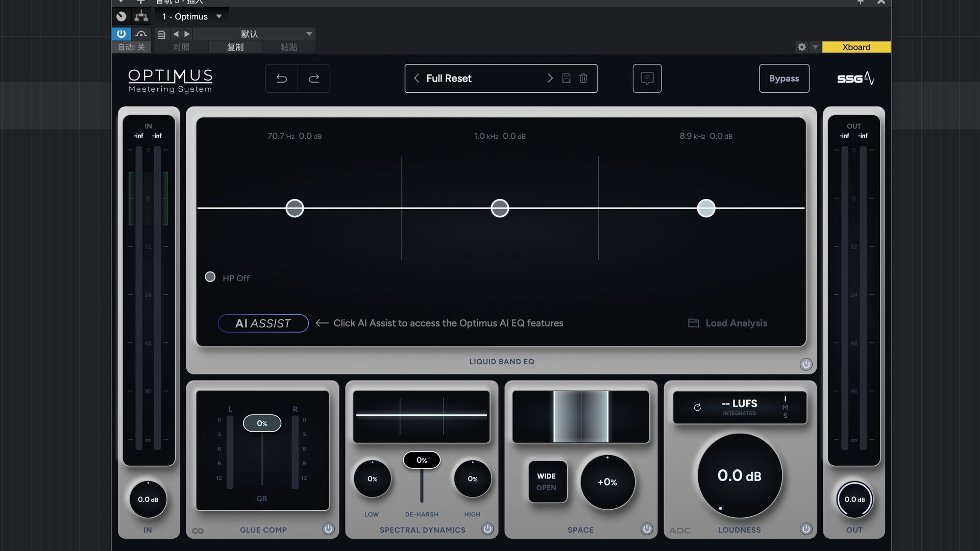Click the De-Harsh slider handle
Image resolution: width=980 pixels, height=551 pixels.
422,460
